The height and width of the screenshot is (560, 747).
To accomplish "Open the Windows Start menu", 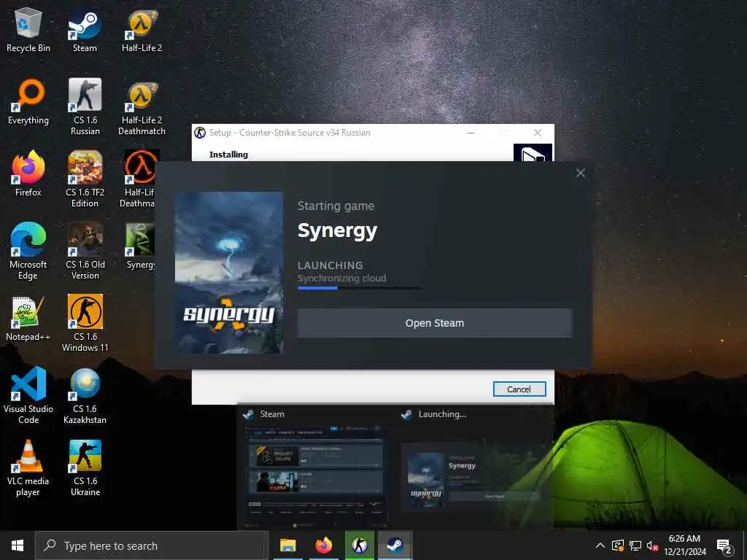I will (x=18, y=545).
